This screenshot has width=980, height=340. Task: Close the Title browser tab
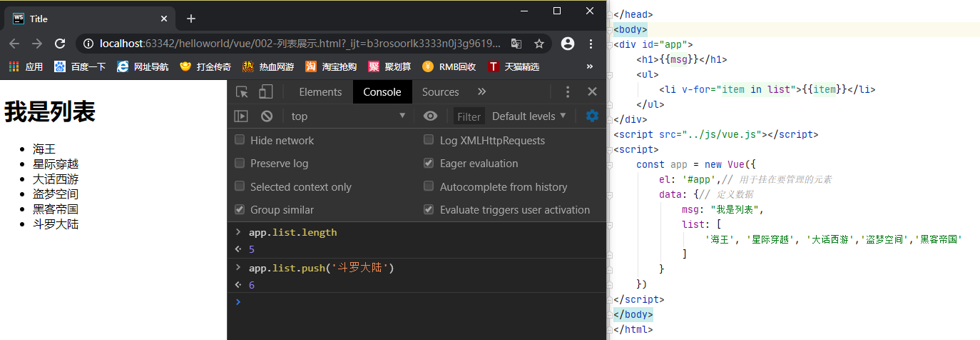coord(164,19)
